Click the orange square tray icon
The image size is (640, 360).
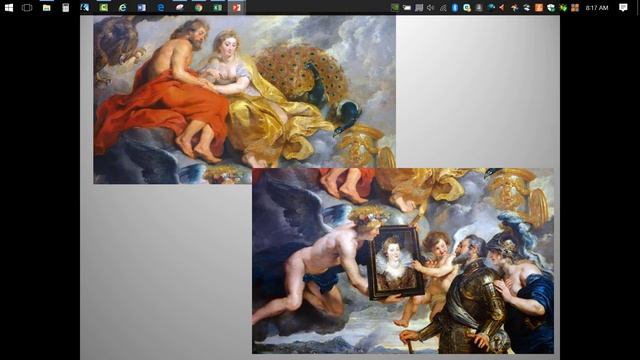click(x=538, y=7)
